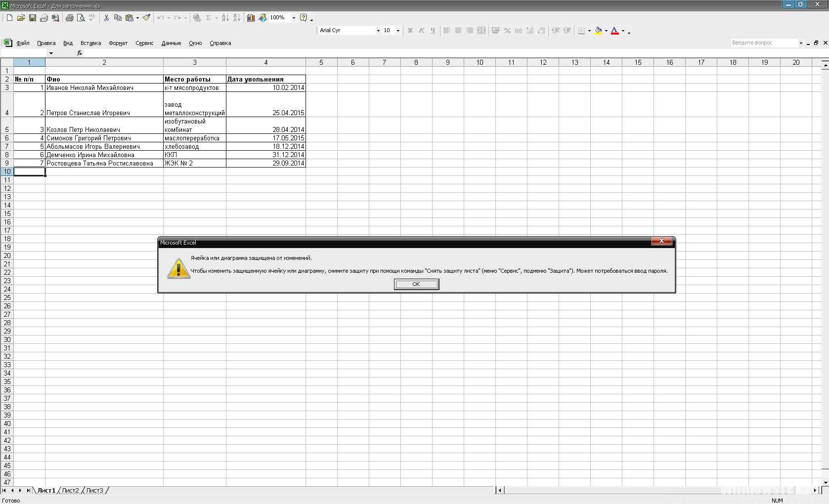Viewport: 829px width, 504px height.
Task: Open the Данные menu
Action: coord(171,43)
